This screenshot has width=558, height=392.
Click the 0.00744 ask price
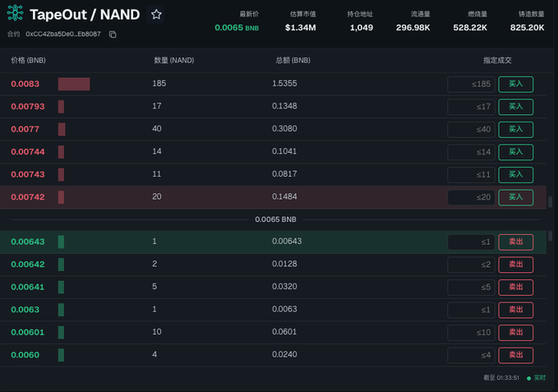click(x=28, y=152)
